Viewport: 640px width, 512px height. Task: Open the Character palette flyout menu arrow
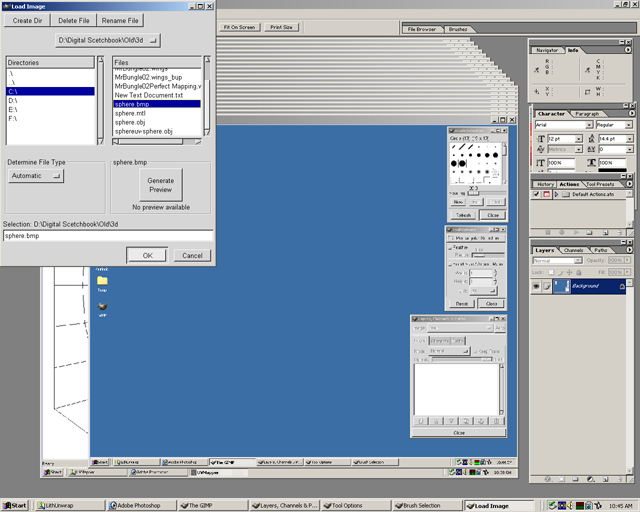tap(631, 113)
